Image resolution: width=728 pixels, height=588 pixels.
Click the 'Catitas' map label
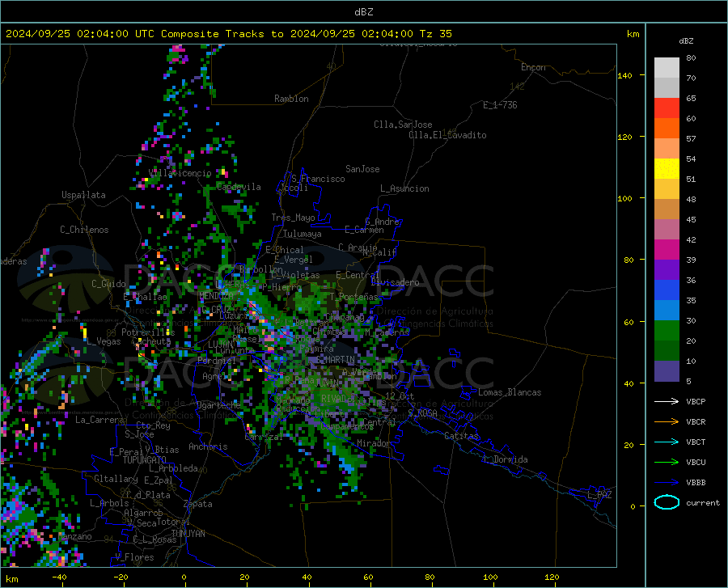[x=461, y=436]
